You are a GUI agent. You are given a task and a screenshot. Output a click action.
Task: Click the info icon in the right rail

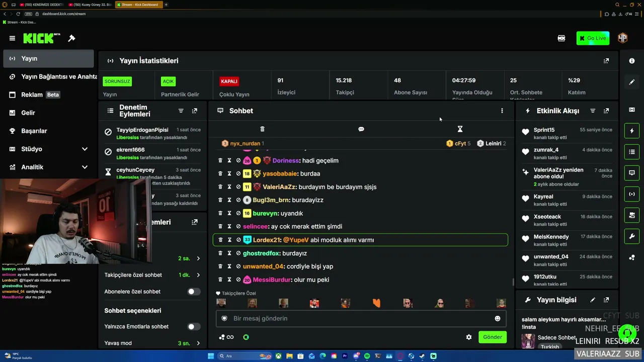point(632,61)
